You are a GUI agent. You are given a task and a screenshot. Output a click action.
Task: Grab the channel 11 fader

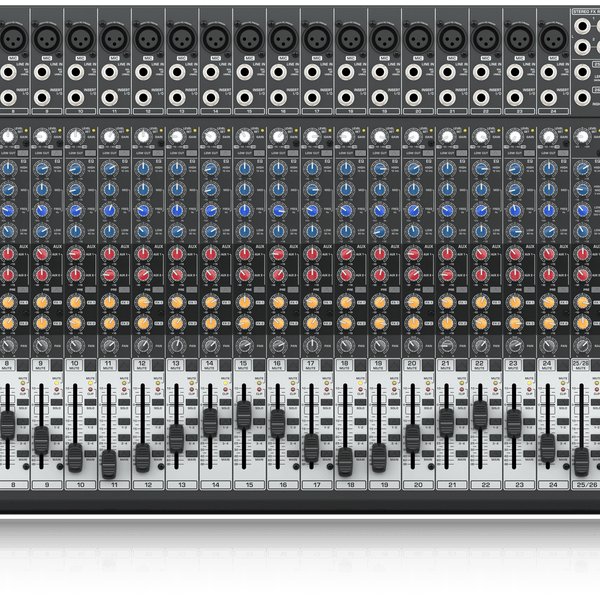109,463
